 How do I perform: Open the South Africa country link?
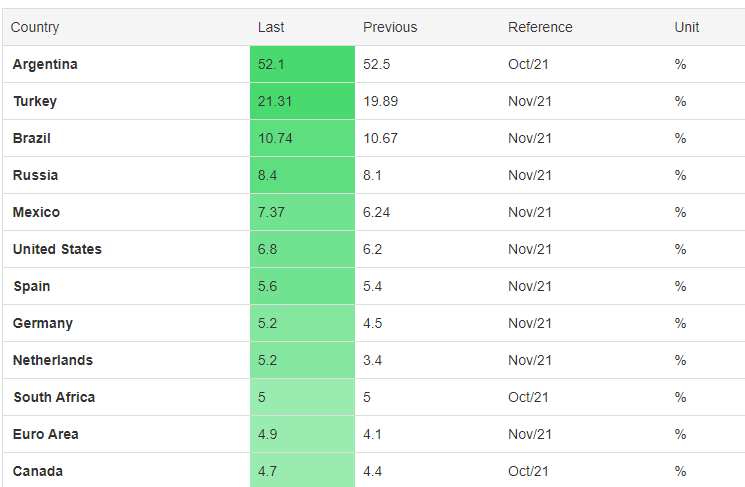click(54, 397)
